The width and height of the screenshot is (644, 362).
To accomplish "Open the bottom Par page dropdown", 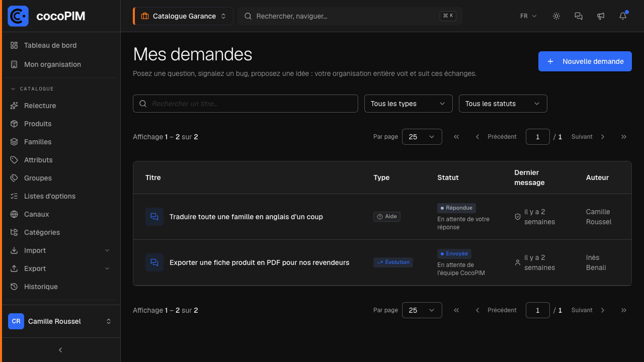I will (422, 310).
